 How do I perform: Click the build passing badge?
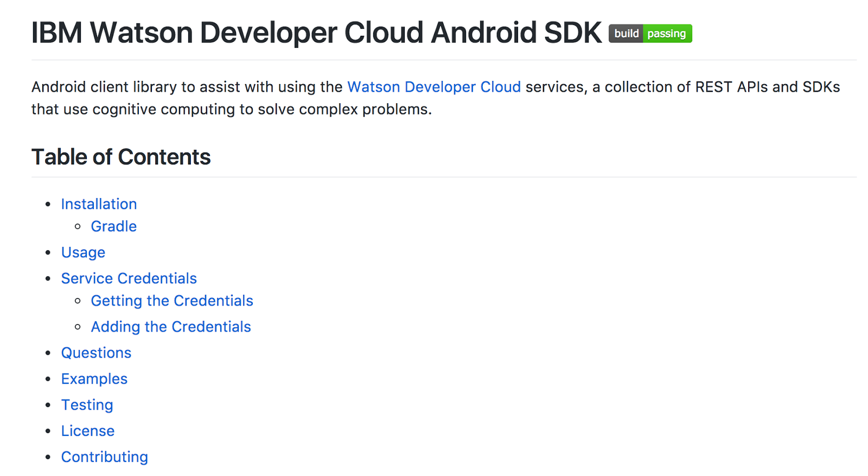[650, 34]
